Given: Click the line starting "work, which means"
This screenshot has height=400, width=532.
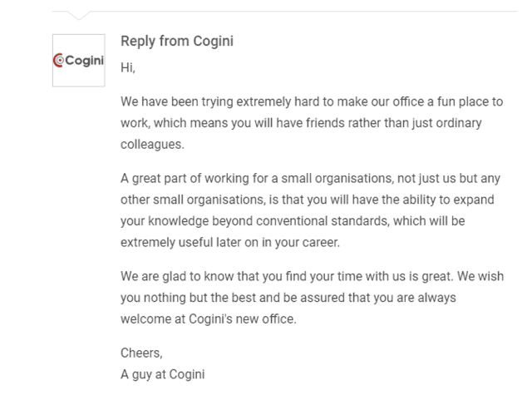Looking at the screenshot, I should tap(301, 123).
